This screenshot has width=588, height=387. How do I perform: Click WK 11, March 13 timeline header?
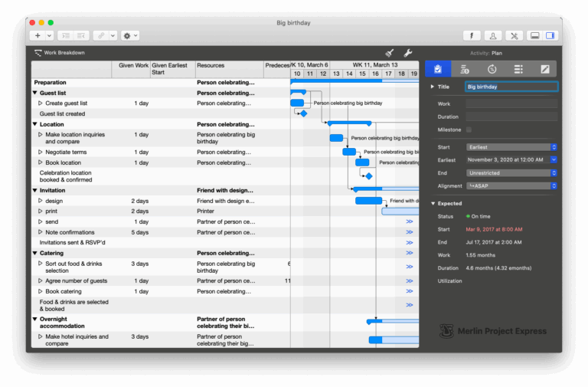tap(375, 65)
